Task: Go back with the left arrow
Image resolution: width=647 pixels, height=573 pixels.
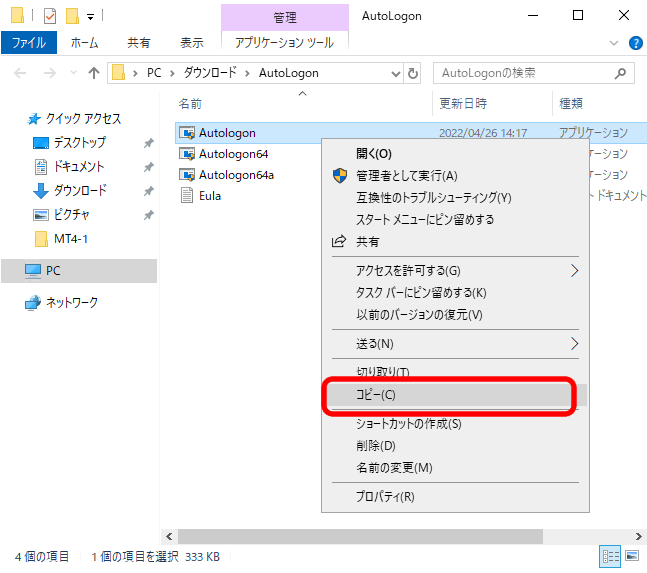Action: point(20,73)
